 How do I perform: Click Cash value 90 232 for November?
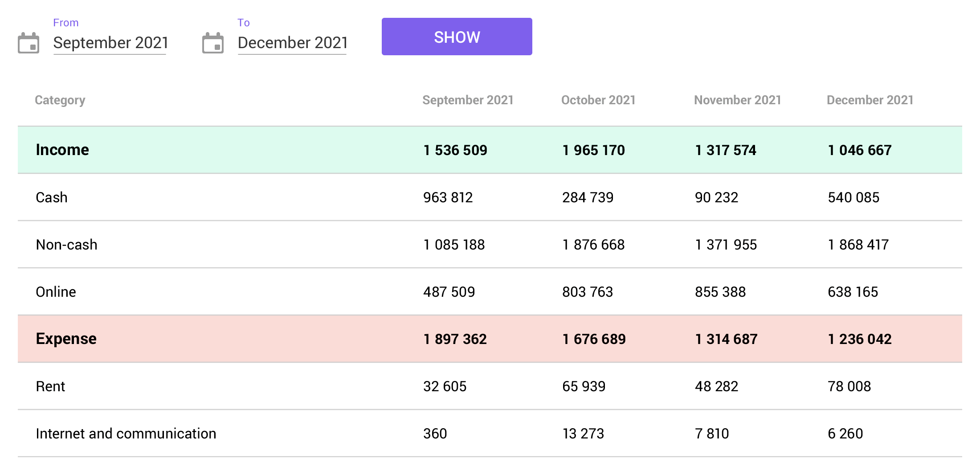coord(716,197)
